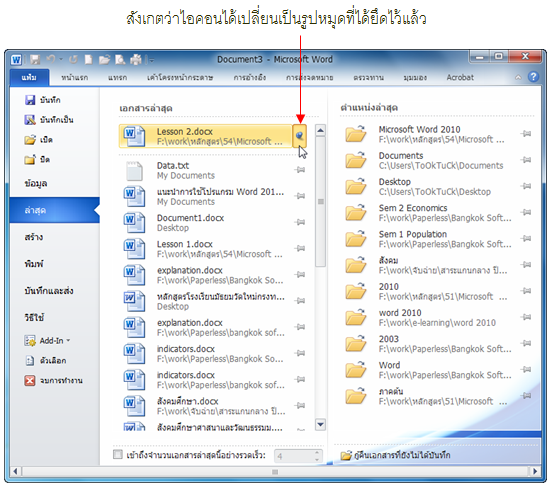Viewport: 550px width, 484px height.
Task: Click ปิด (Close) in backstage menu
Action: 37,160
